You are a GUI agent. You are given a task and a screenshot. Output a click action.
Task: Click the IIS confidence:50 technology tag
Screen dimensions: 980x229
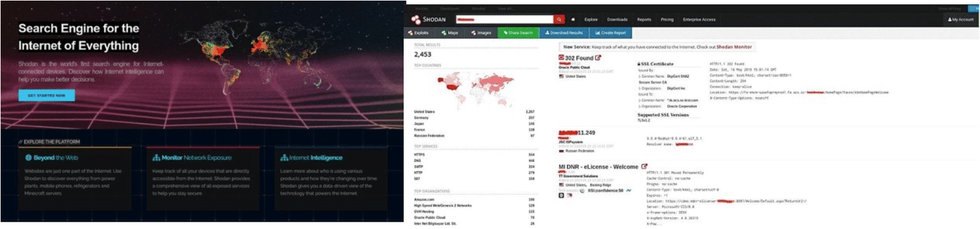pos(606,191)
